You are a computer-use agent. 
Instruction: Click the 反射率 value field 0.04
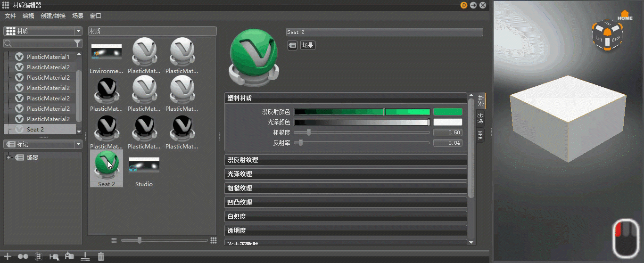[x=448, y=143]
